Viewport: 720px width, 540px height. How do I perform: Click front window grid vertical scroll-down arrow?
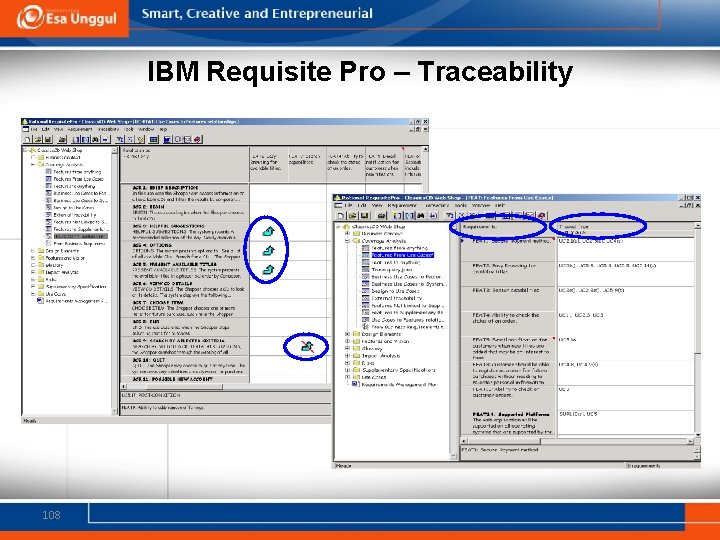698,434
